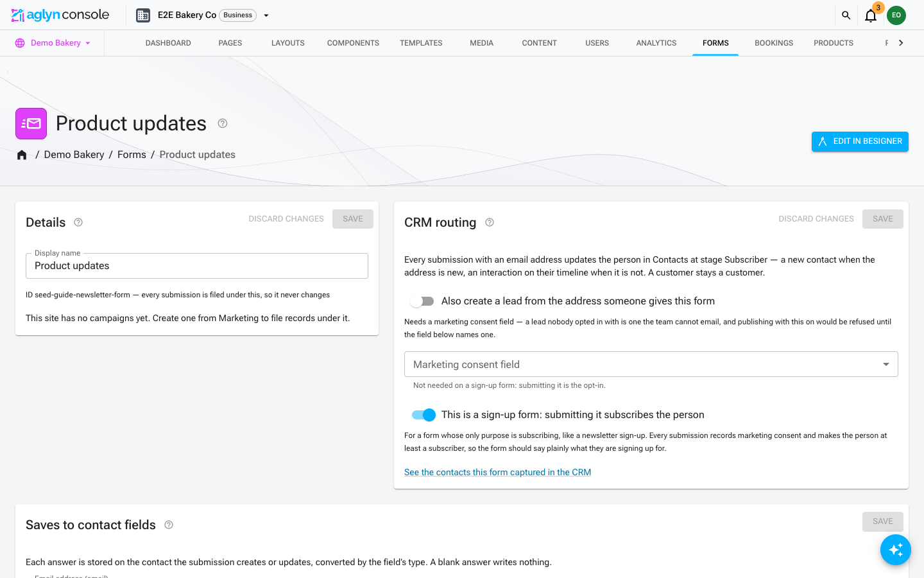The height and width of the screenshot is (578, 924).
Task: Select the Analytics tab
Action: (x=656, y=43)
